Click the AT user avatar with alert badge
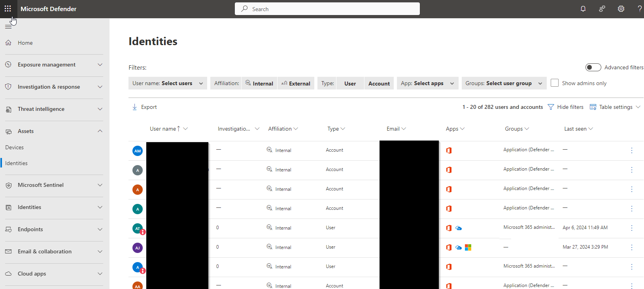The image size is (644, 289). [138, 228]
